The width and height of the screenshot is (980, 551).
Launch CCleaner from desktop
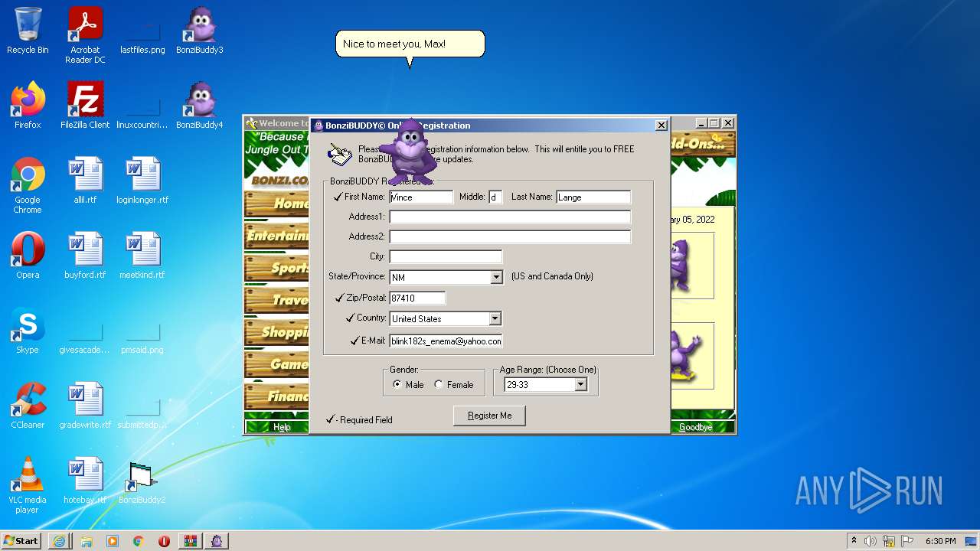pos(28,406)
